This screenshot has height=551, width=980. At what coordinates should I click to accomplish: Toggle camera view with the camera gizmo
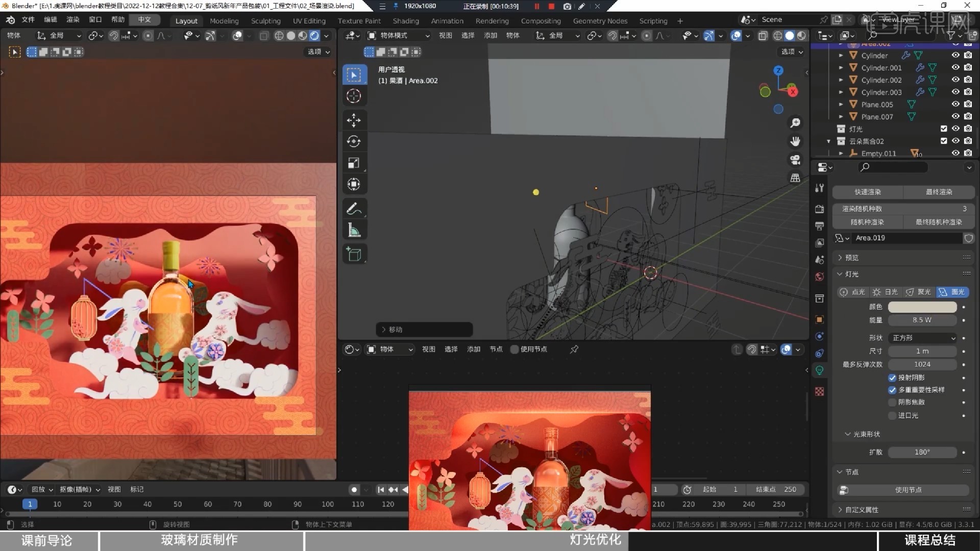point(795,160)
